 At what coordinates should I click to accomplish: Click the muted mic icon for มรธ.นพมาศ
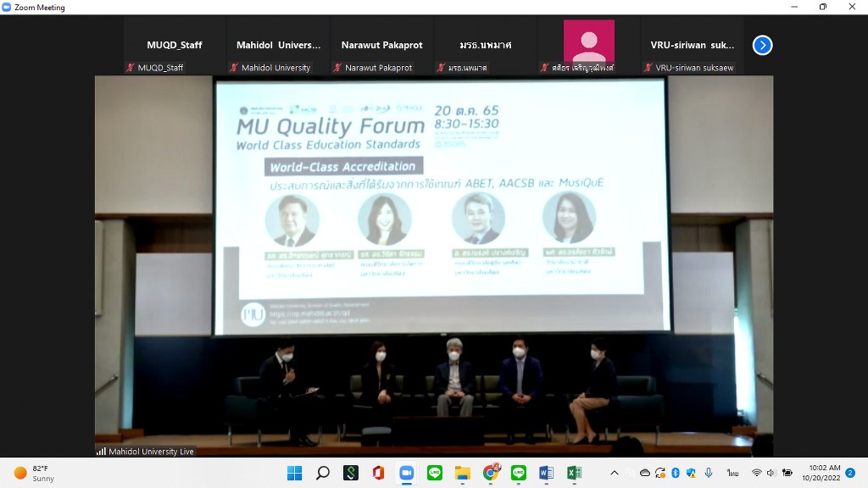pyautogui.click(x=441, y=68)
